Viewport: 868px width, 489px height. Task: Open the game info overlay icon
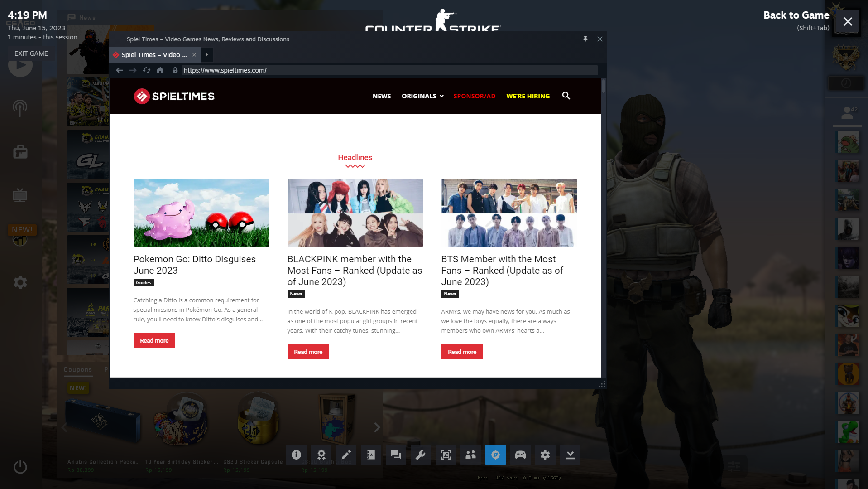click(x=296, y=455)
